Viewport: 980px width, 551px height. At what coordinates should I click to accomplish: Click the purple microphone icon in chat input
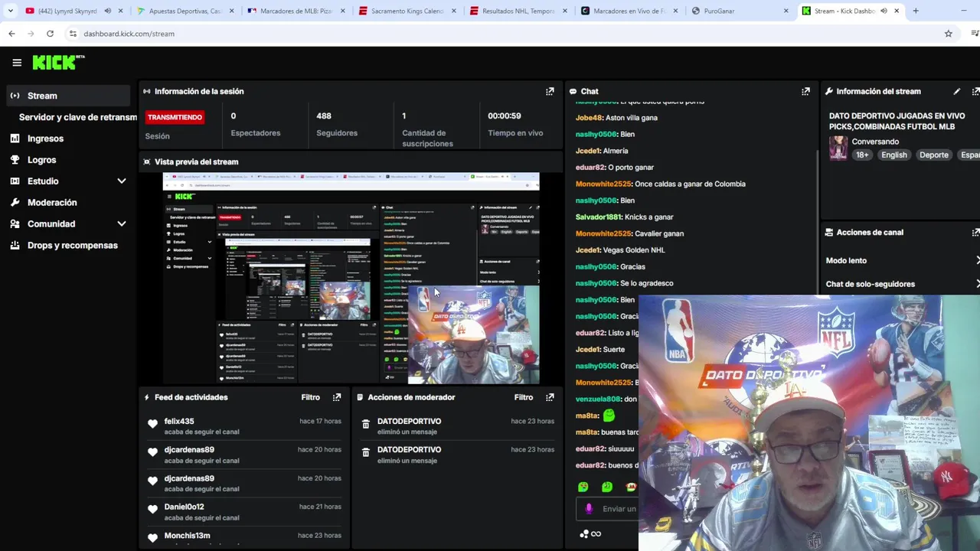tap(589, 508)
